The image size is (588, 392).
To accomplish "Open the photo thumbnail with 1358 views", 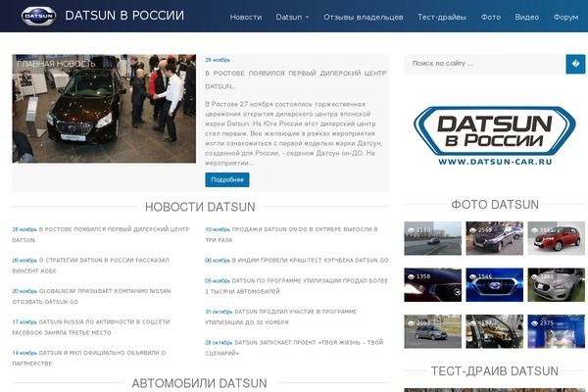I will 433,285.
